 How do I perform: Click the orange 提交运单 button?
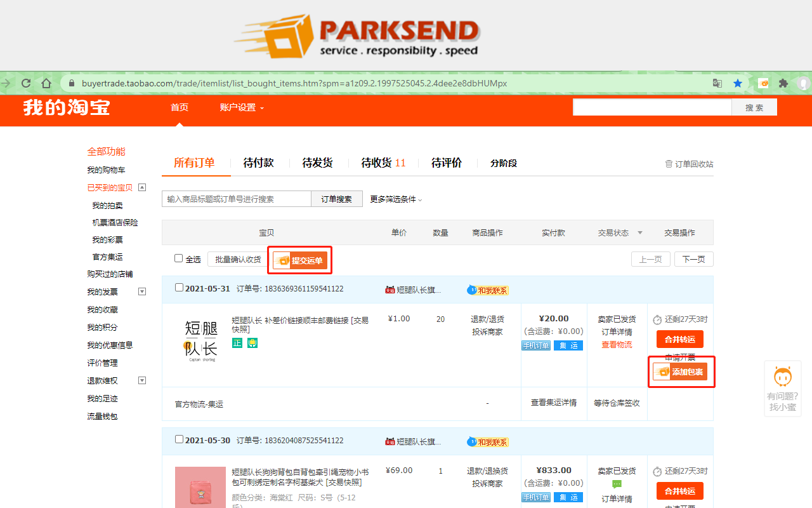click(x=300, y=260)
